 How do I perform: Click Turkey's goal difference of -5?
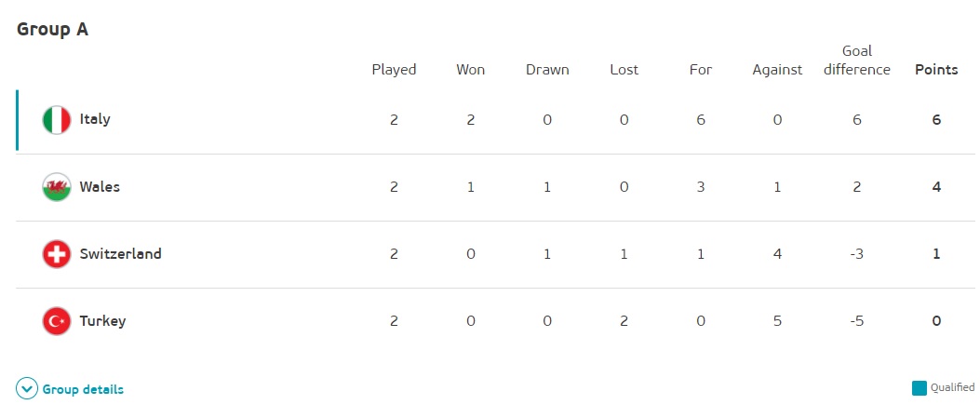coord(857,321)
